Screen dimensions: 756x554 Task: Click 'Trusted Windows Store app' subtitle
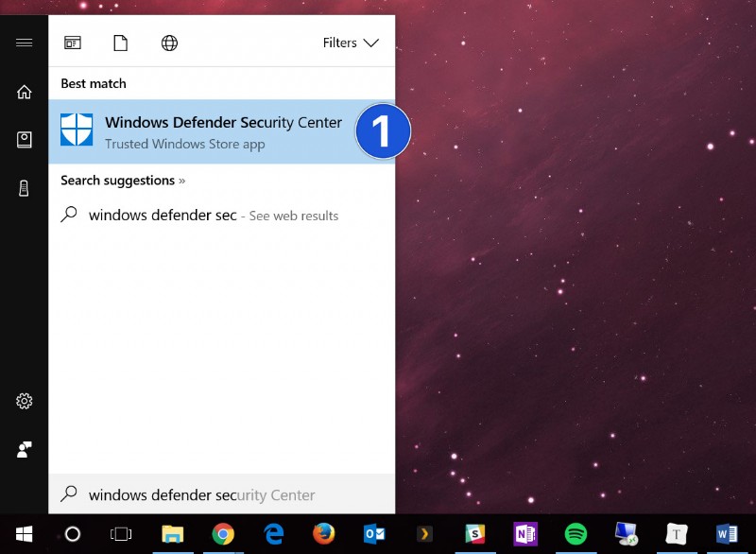pyautogui.click(x=185, y=144)
